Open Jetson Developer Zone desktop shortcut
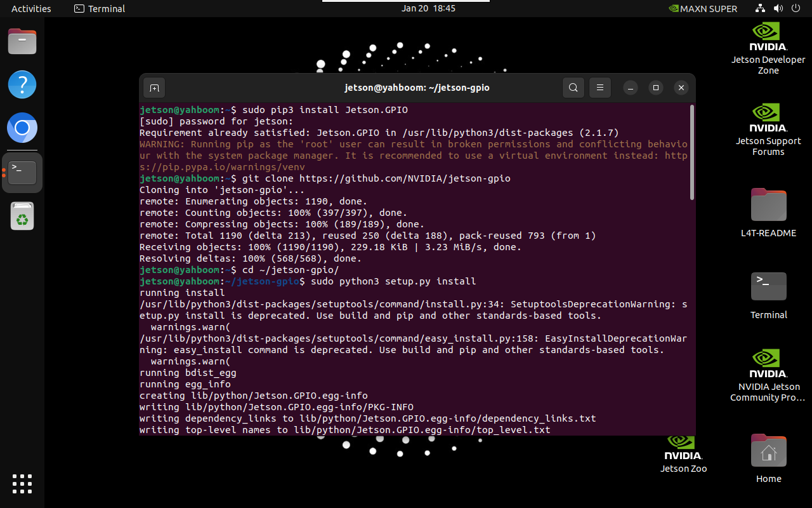 768,48
